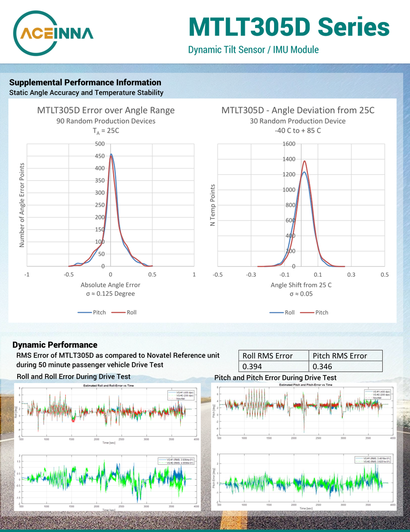Viewport: 410px width, 532px height.
Task: Click 'Absolute Angle Error' axis label
Action: pos(110,285)
